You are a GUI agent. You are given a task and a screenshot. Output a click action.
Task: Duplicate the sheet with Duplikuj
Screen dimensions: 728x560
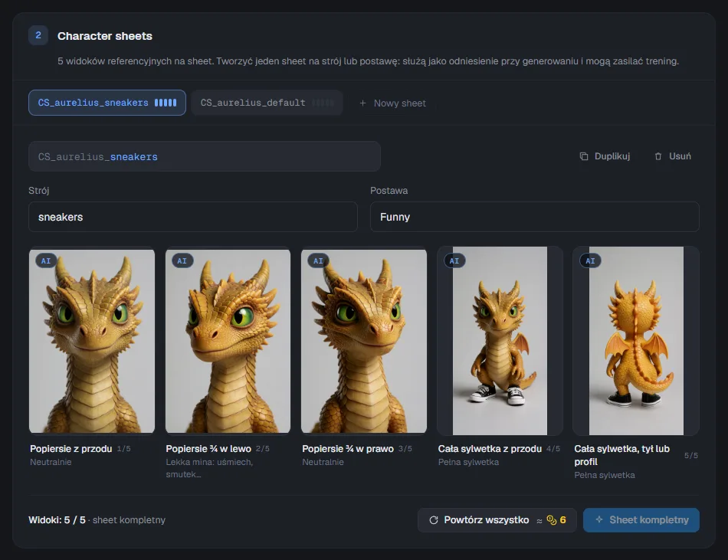coord(605,156)
